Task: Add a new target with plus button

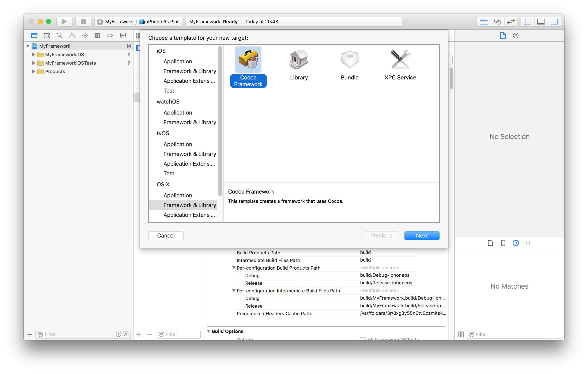Action: pyautogui.click(x=139, y=334)
